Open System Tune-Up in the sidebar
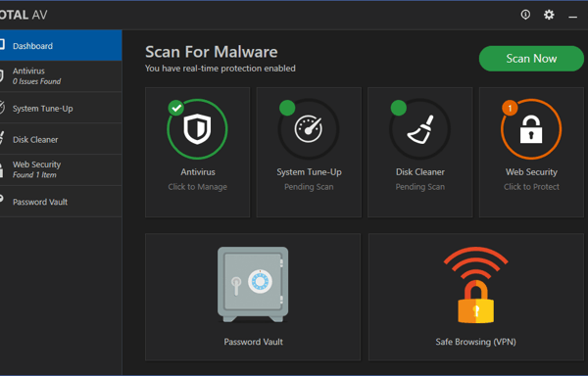This screenshot has height=376, width=588. [x=61, y=108]
